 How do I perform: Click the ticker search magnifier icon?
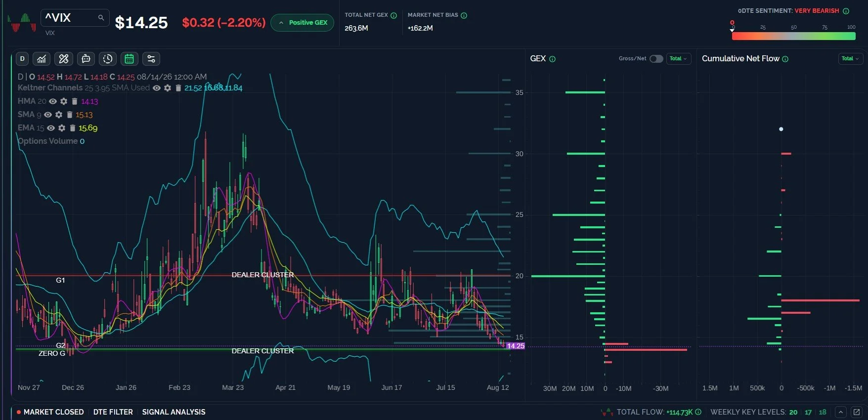pyautogui.click(x=101, y=18)
